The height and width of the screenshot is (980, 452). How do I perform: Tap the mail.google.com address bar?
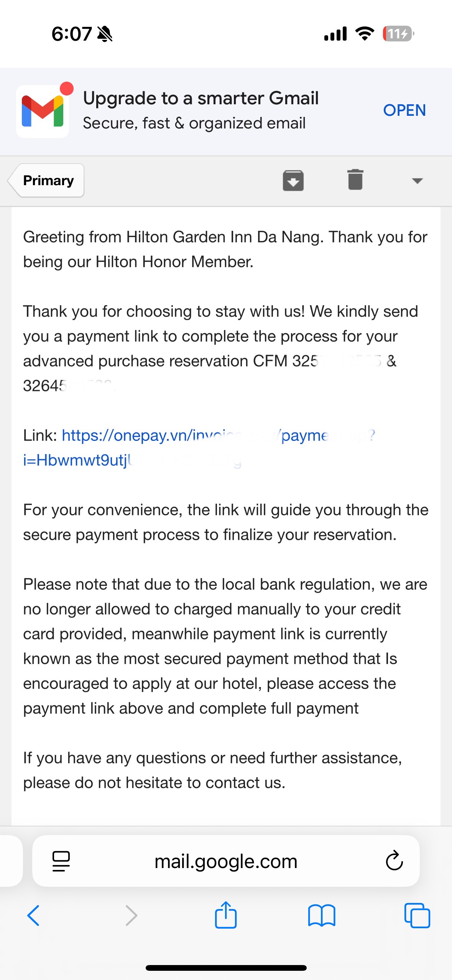226,861
